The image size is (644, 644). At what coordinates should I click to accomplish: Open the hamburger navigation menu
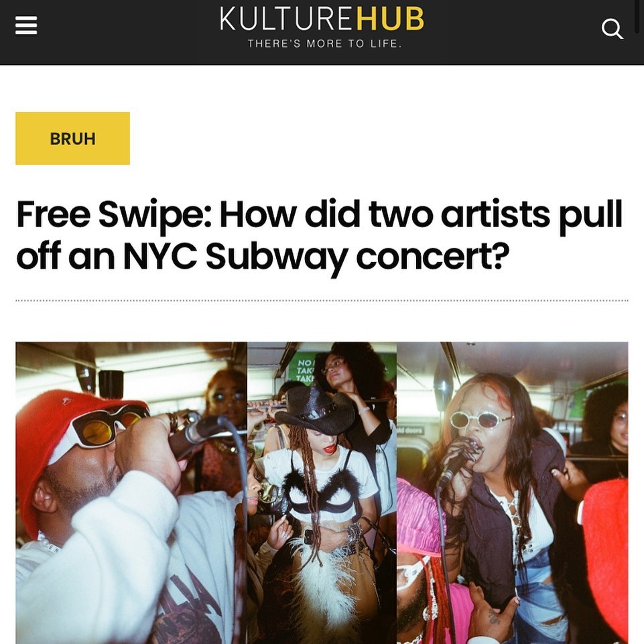pyautogui.click(x=26, y=26)
